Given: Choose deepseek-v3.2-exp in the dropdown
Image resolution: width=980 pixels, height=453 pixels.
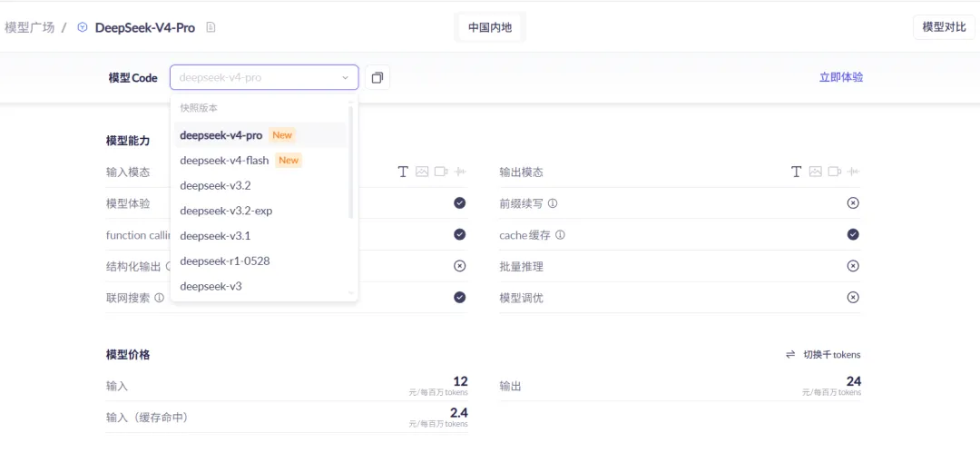Looking at the screenshot, I should [x=260, y=211].
